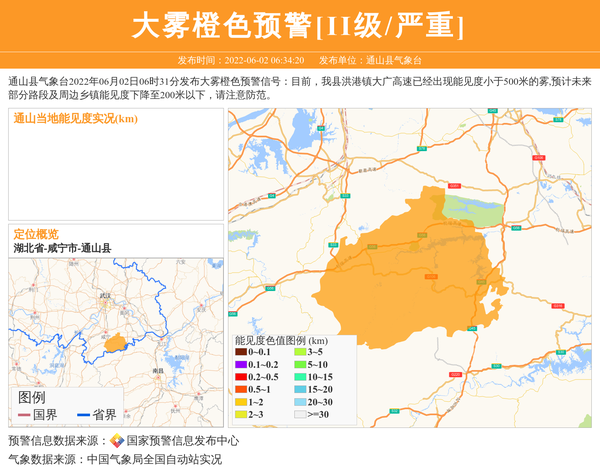The image size is (600, 471).
Task: Click the red 0.2~0.5 legend swatch
Action: click(241, 377)
